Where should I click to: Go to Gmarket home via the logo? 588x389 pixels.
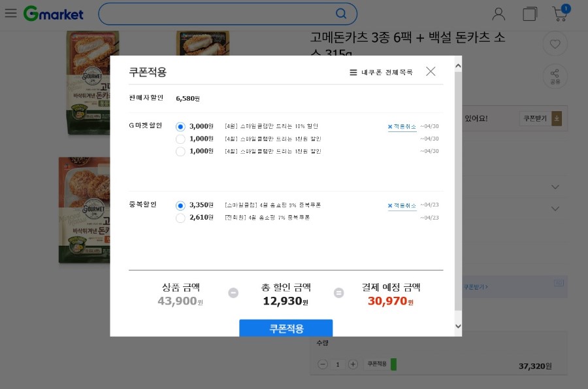pos(54,14)
